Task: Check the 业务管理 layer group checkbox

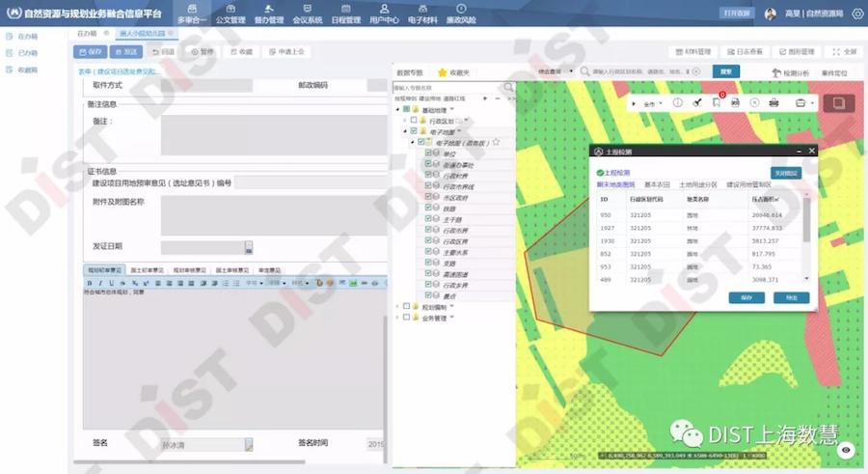Action: [406, 318]
